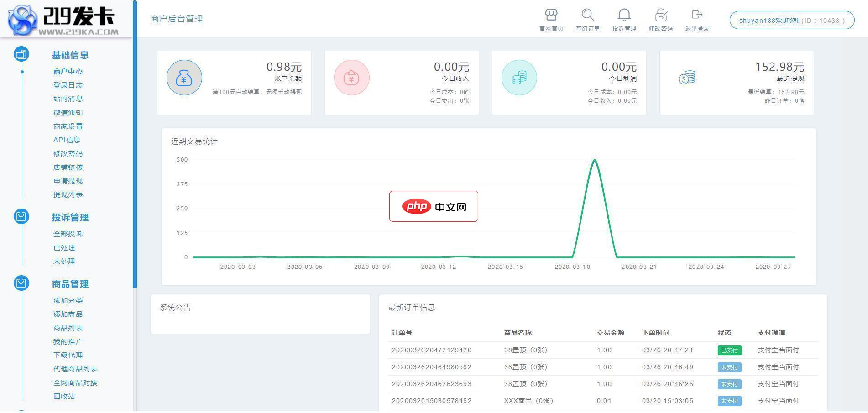Image resolution: width=868 pixels, height=413 pixels.
Task: Click the 投诉管理 sidebar section icon
Action: (x=21, y=216)
